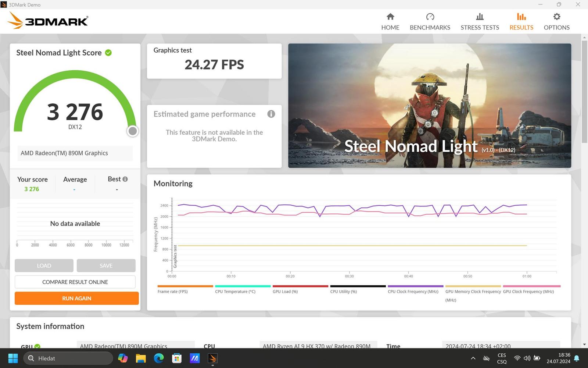Click the 3DMark logo
The width and height of the screenshot is (588, 368).
click(48, 20)
